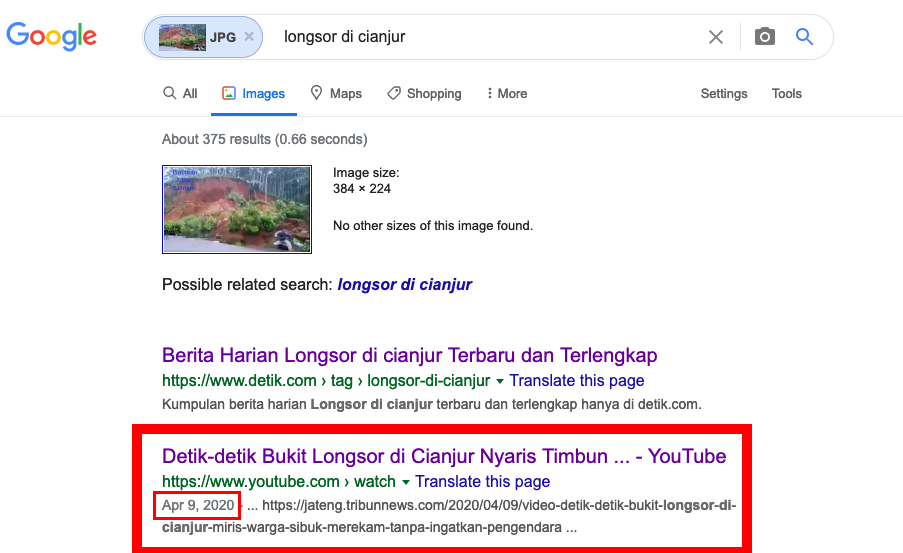Follow the related search longsor di cianjur link

coord(404,285)
